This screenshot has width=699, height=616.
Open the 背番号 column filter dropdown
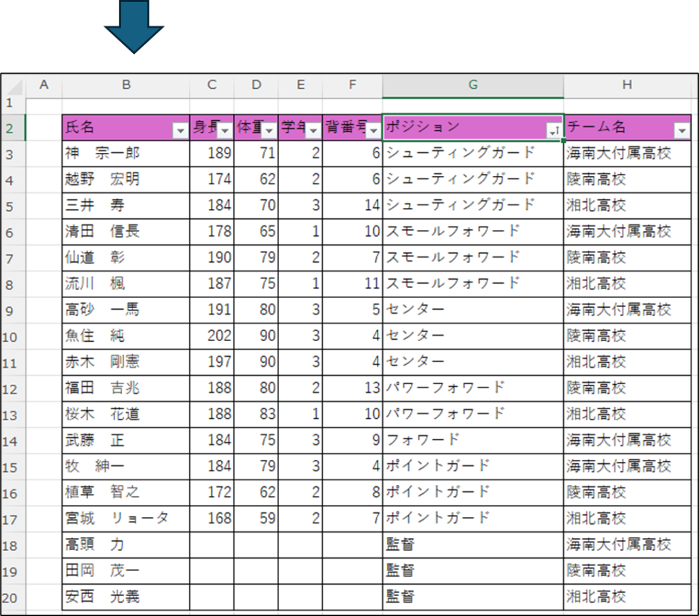coord(373,131)
